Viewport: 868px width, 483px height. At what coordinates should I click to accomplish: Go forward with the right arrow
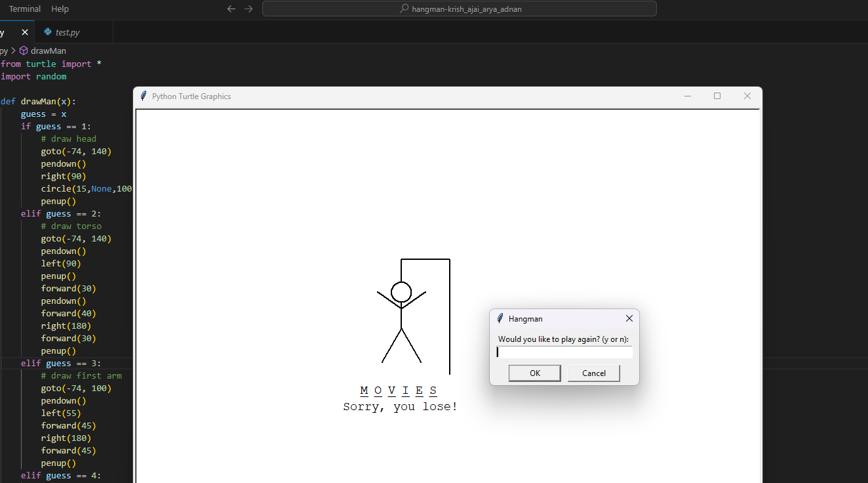(x=248, y=9)
